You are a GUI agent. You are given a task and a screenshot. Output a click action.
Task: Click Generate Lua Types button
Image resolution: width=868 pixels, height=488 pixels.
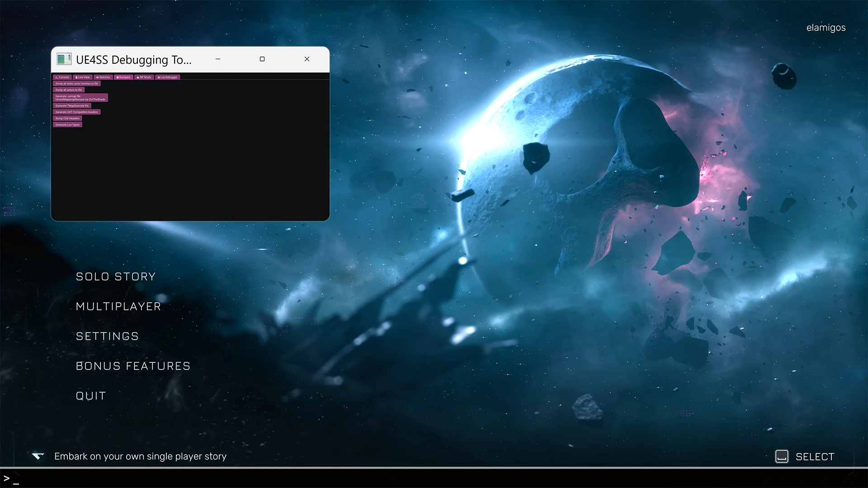(68, 125)
